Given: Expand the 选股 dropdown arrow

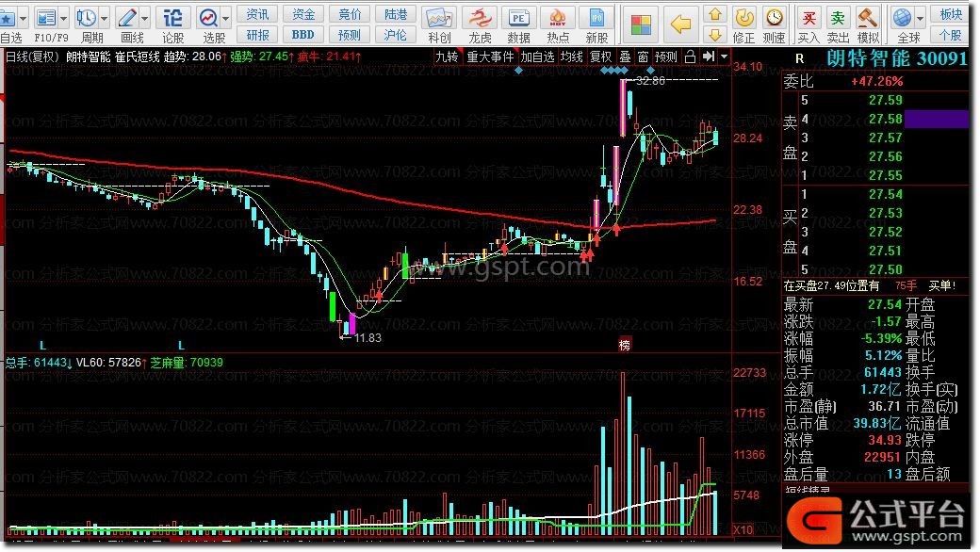Looking at the screenshot, I should 225,19.
